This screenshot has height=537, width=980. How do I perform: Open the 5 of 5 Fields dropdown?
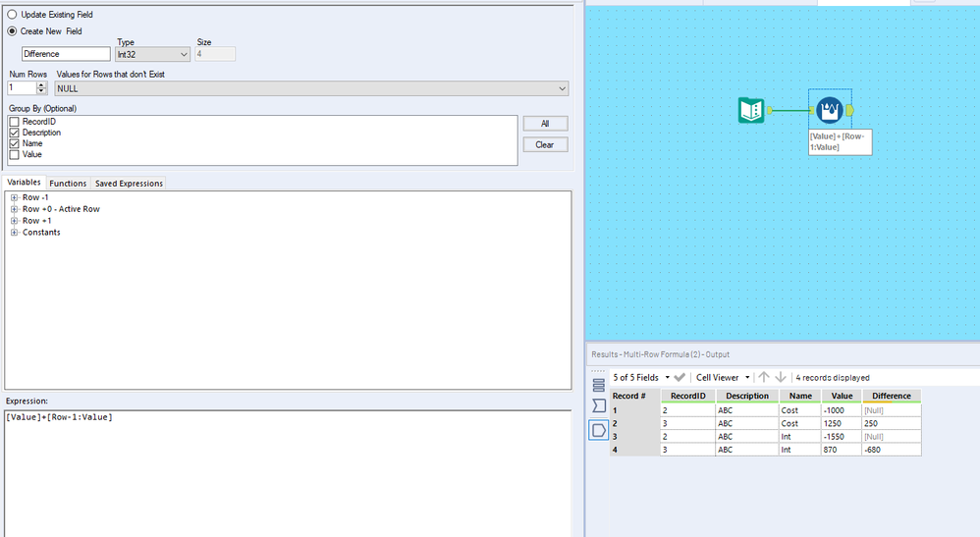(x=641, y=378)
